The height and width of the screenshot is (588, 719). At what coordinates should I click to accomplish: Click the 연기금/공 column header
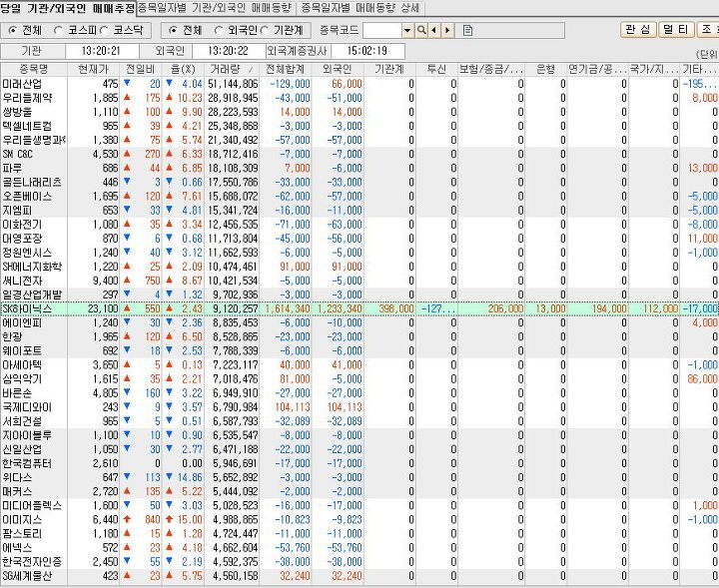click(597, 69)
